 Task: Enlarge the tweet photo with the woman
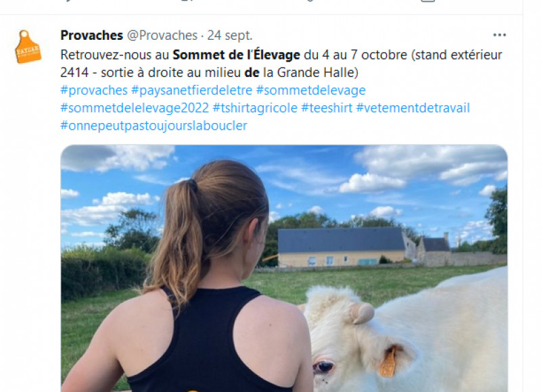(283, 268)
